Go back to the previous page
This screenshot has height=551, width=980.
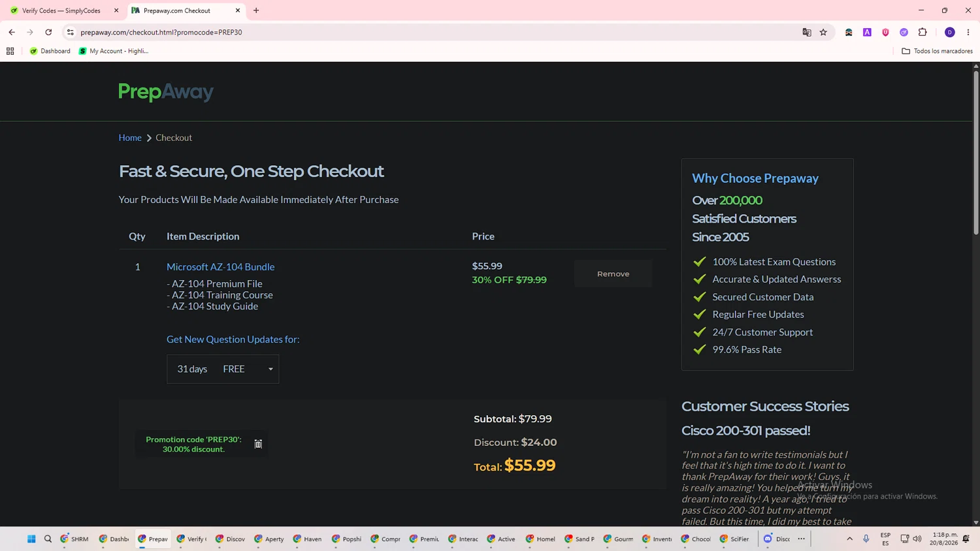pos(12,32)
